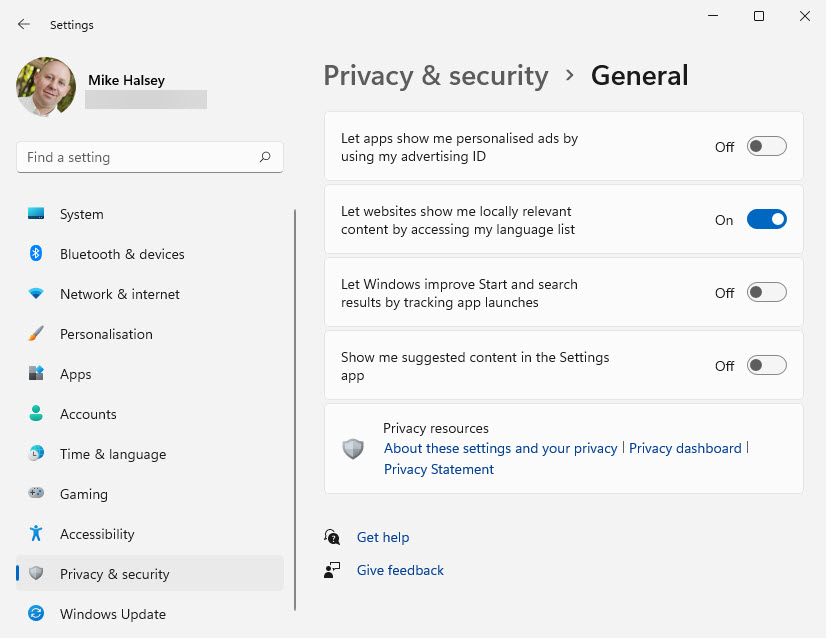The width and height of the screenshot is (826, 638).
Task: Open Apps via its sidebar icon
Action: 36,374
